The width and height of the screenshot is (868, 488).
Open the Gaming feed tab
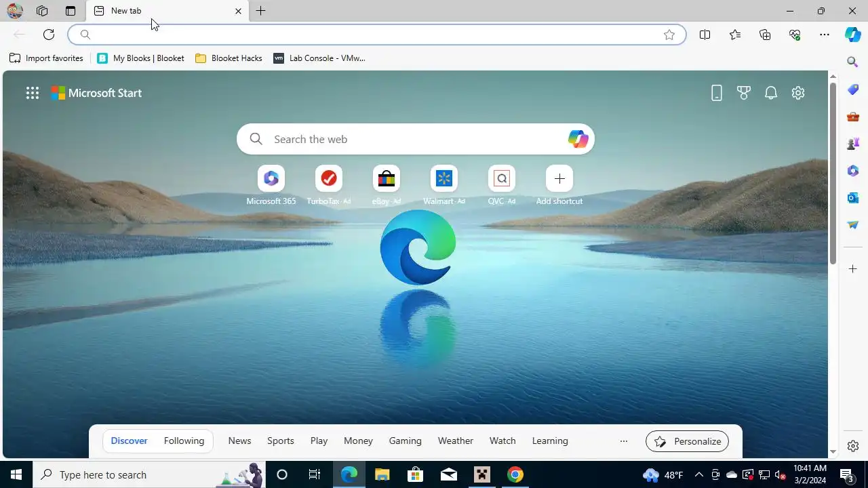click(x=406, y=441)
